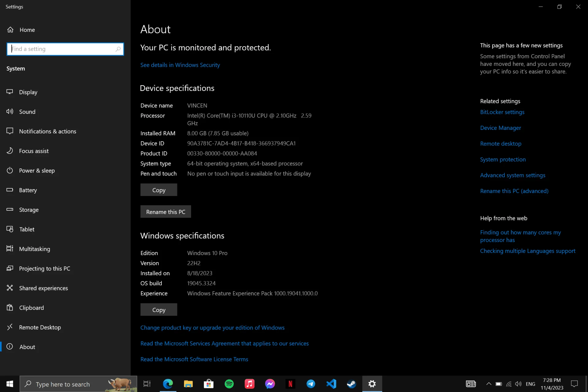This screenshot has height=392, width=588.
Task: Copy the Windows specifications
Action: 159,310
